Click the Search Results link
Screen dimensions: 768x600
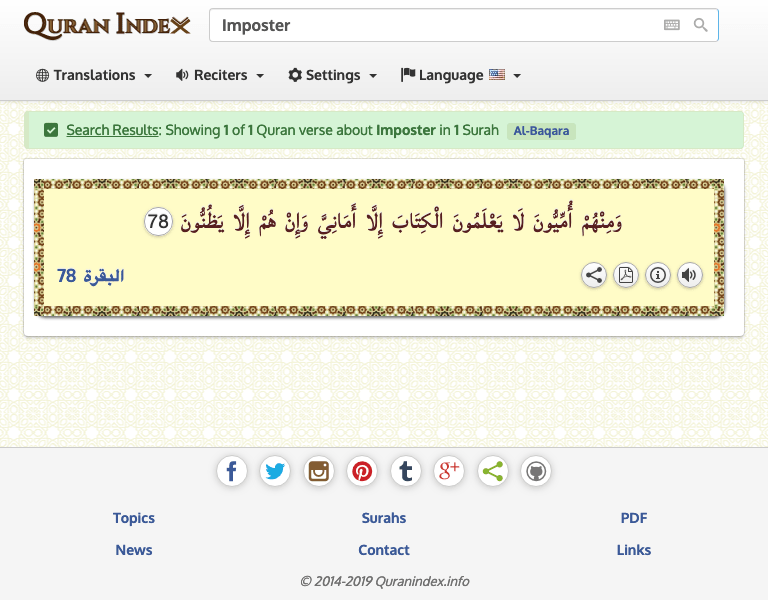[112, 130]
